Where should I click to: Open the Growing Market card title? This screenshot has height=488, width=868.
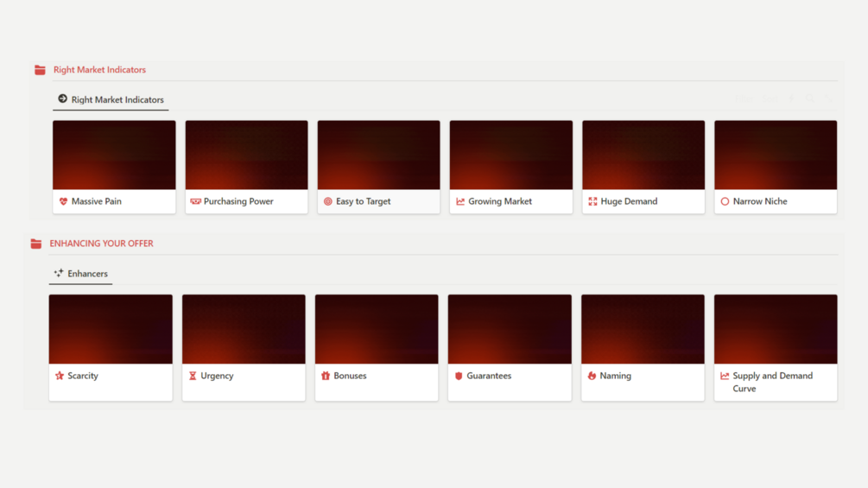[500, 201]
